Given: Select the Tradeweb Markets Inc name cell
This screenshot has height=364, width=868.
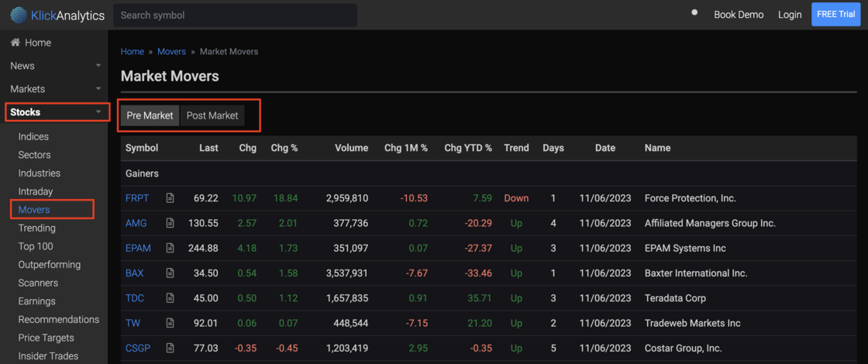Looking at the screenshot, I should point(693,323).
